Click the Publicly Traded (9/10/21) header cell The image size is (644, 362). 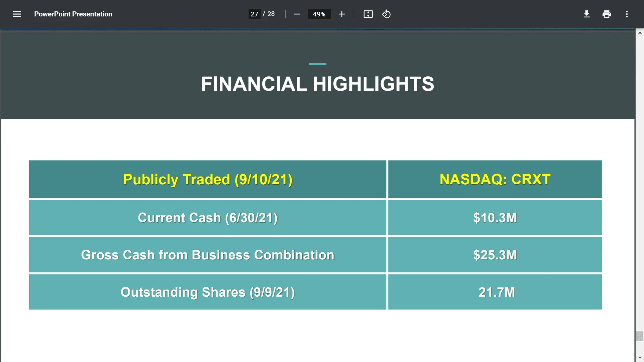208,179
